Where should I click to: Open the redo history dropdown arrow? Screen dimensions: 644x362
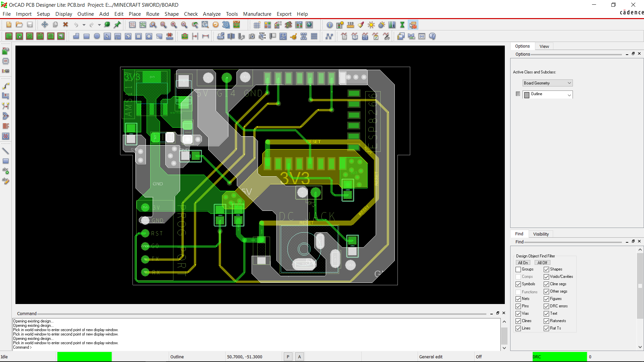coord(99,25)
